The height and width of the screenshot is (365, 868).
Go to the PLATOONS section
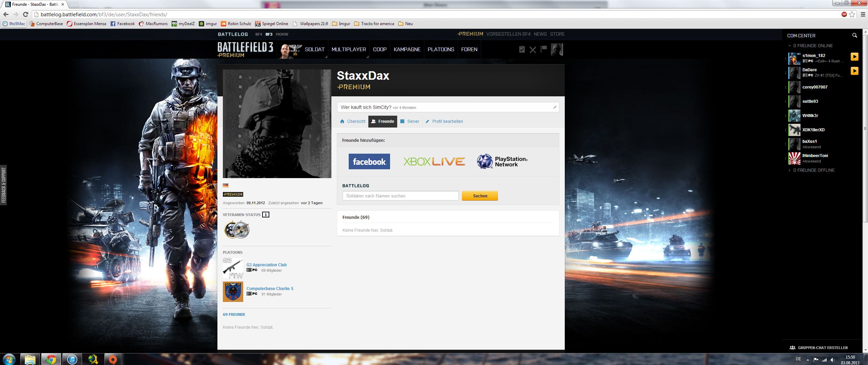tap(441, 50)
